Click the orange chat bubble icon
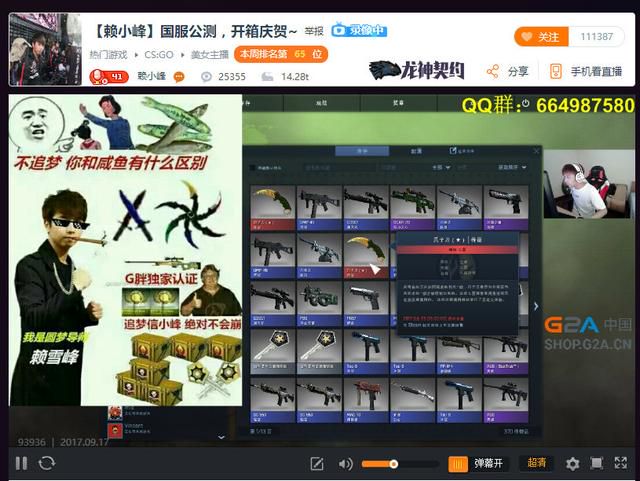 click(179, 77)
